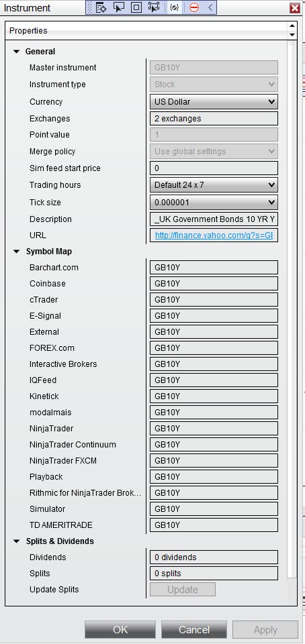This screenshot has width=305, height=644.
Task: Click the E-Signal symbol field
Action: pos(214,315)
